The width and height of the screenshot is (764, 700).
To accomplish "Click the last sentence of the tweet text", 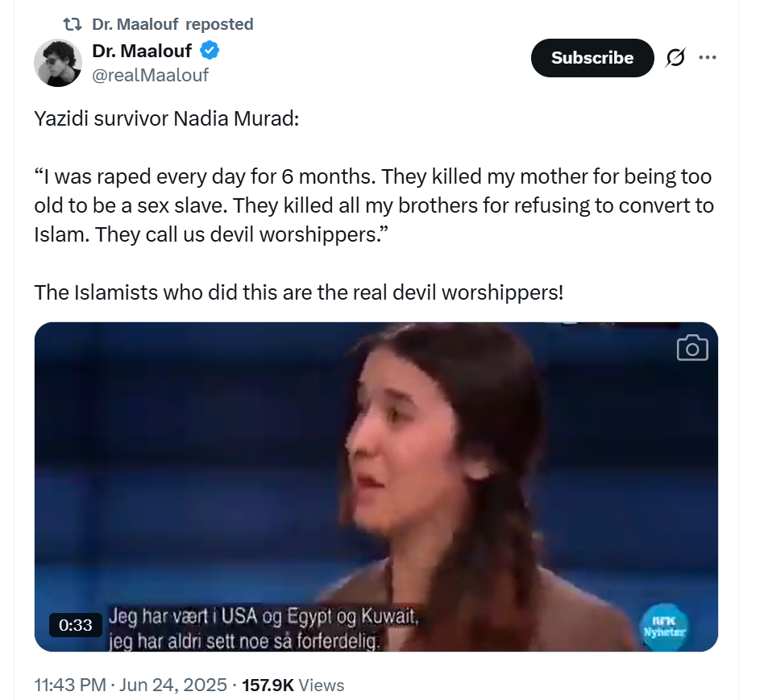I will (298, 291).
